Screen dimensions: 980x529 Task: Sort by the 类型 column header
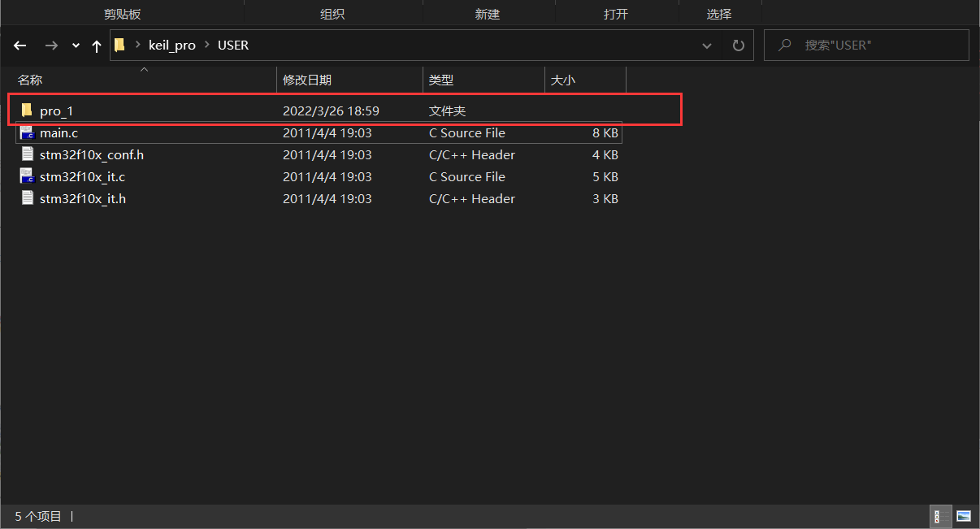click(x=483, y=80)
